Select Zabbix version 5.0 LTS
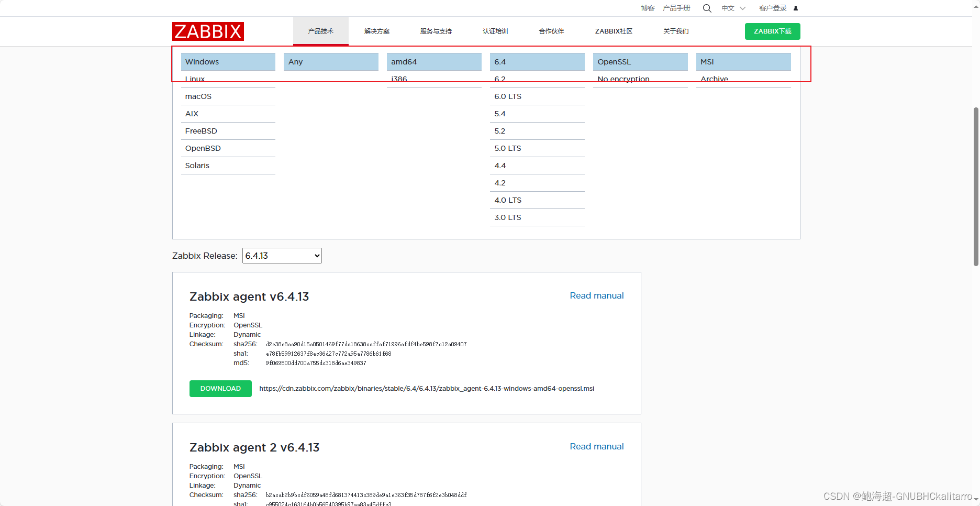Screen dimensions: 980x506 (538, 148)
